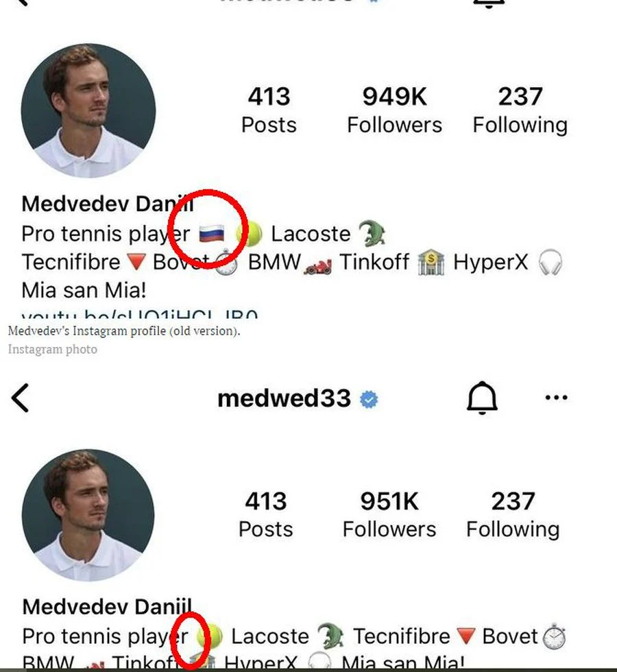Click the crocodile emoji before Tecnifibre on the same line

(x=330, y=637)
